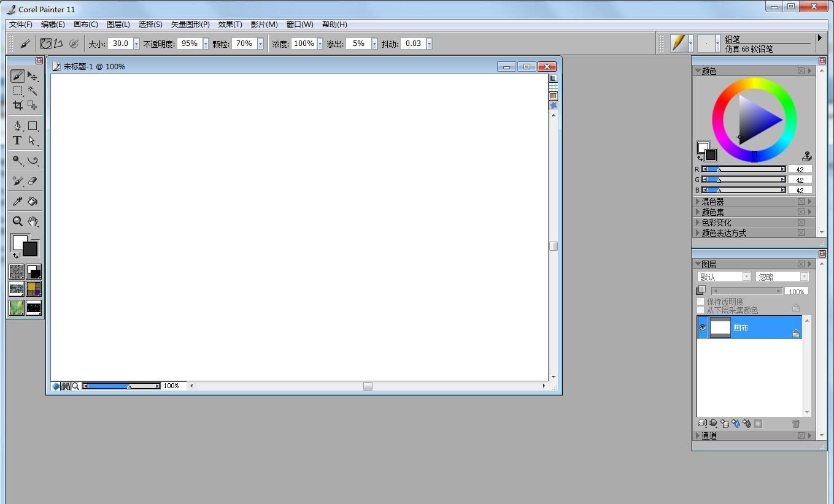Click the trash icon in 图层 panel

tap(796, 424)
